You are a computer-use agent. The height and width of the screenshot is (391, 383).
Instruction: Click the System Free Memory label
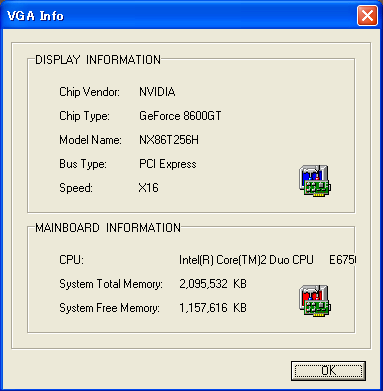click(x=109, y=308)
